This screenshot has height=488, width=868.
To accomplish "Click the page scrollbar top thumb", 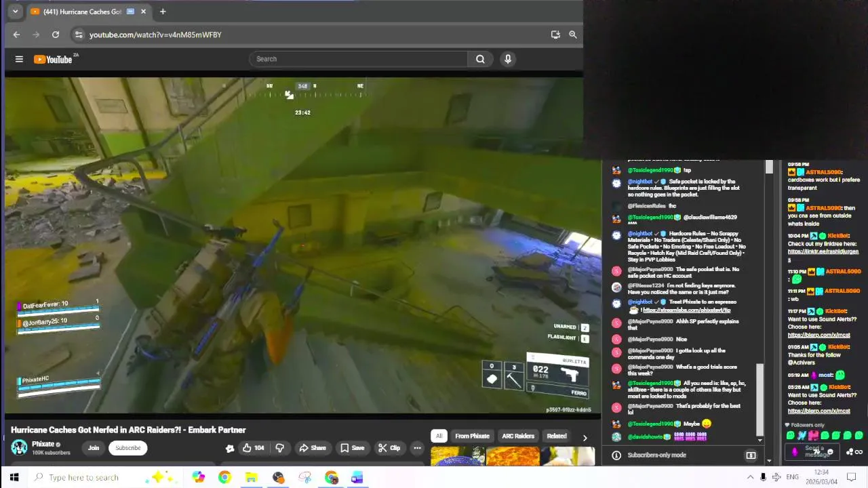I will [769, 167].
